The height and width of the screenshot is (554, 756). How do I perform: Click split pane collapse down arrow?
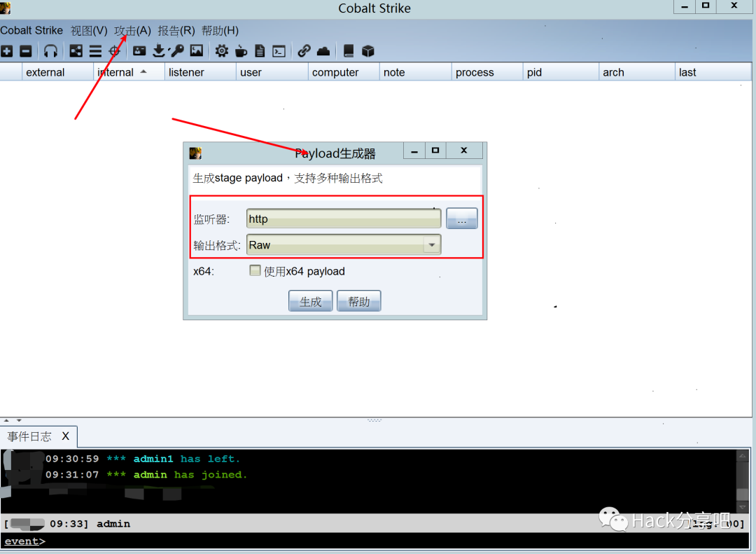19,420
